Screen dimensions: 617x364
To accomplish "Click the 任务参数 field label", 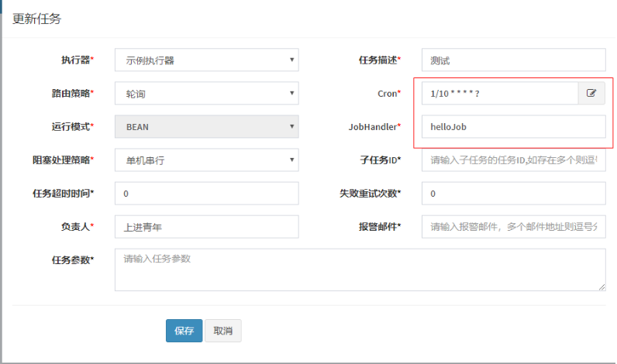I will pyautogui.click(x=73, y=260).
